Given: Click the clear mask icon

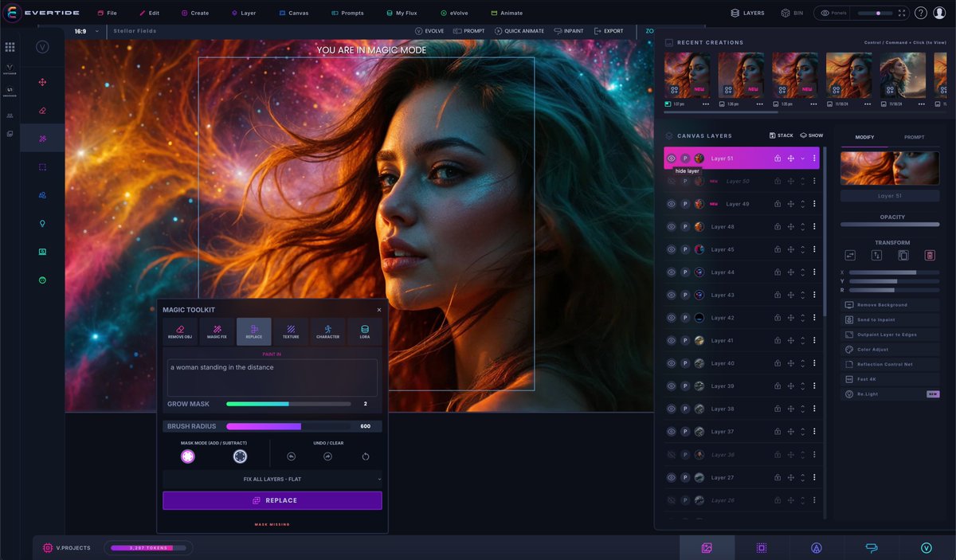Looking at the screenshot, I should tap(366, 456).
